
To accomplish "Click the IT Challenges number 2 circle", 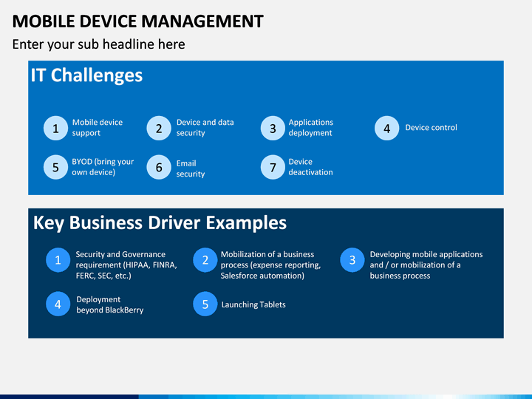I will (159, 129).
